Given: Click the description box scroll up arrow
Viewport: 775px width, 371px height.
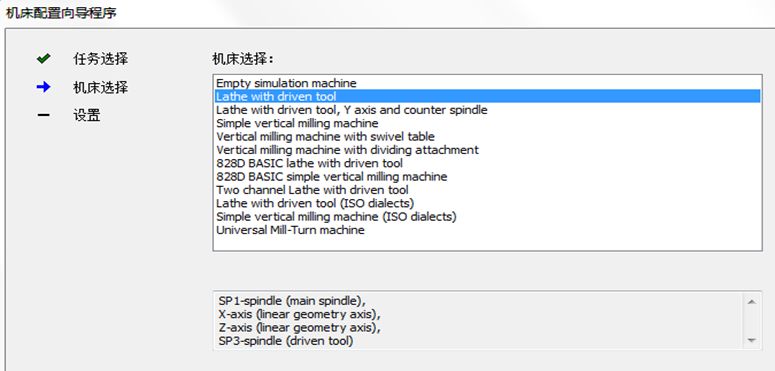Looking at the screenshot, I should (x=751, y=301).
